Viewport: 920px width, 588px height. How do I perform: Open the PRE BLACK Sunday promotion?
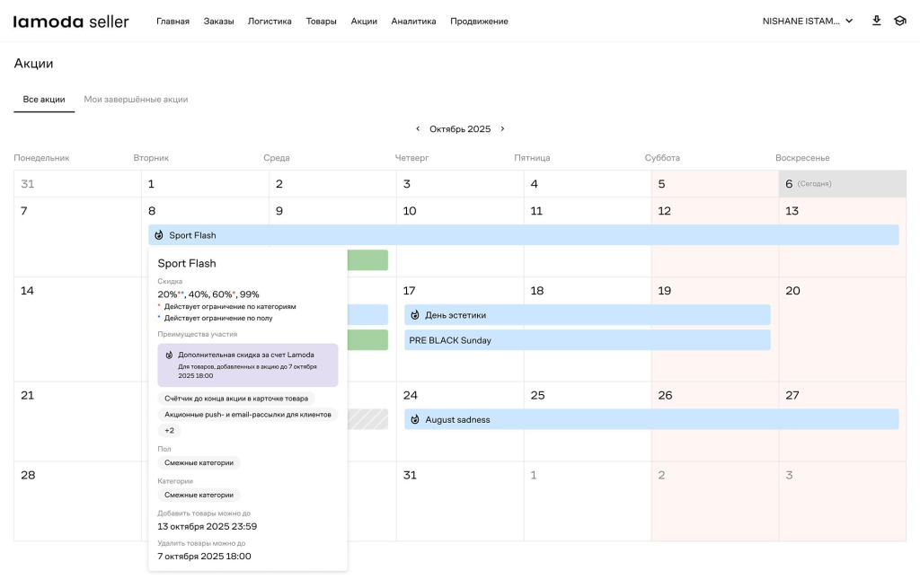587,340
